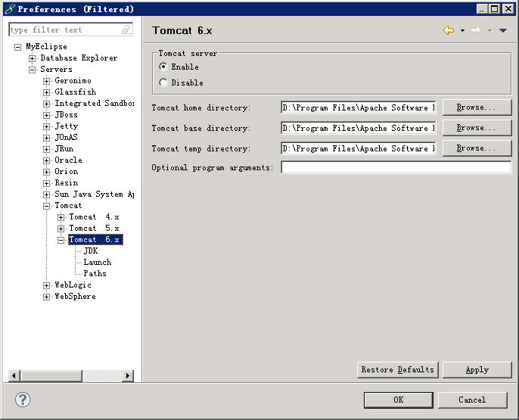519x420 pixels.
Task: Select JDK under Tomcat 6.x
Action: click(91, 251)
